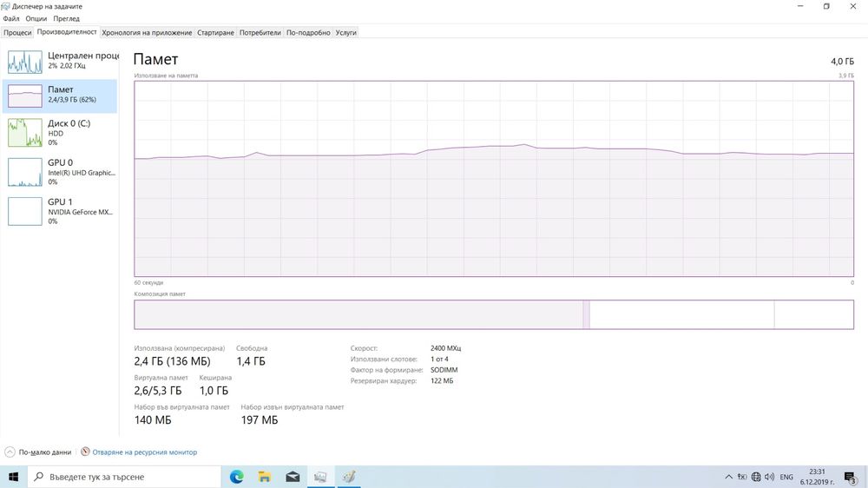Viewport: 868px width, 488px height.
Task: Click the 1,0 ГБ cached value
Action: [214, 391]
